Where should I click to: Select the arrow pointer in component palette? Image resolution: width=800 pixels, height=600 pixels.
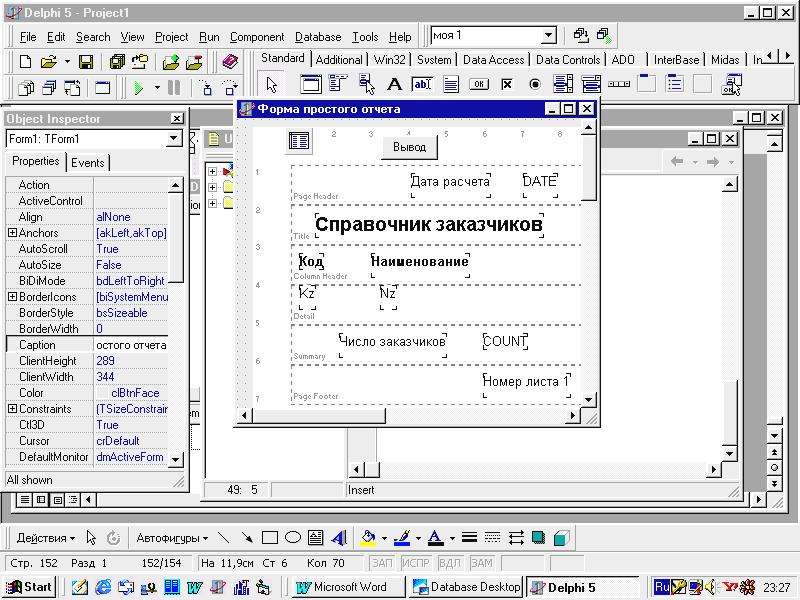point(272,84)
